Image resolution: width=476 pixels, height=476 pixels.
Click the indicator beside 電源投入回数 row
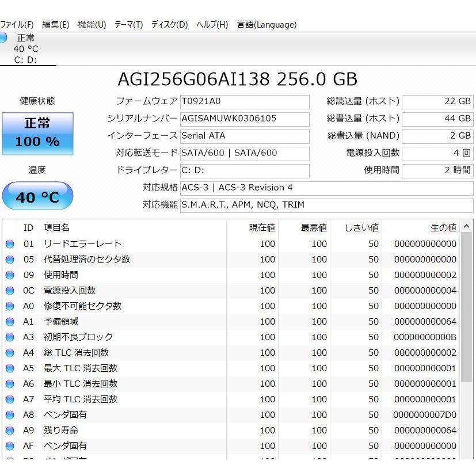[9, 290]
